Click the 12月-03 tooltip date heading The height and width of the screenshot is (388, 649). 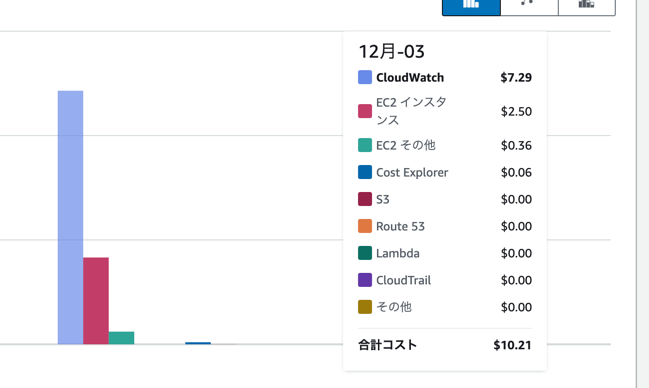[392, 52]
